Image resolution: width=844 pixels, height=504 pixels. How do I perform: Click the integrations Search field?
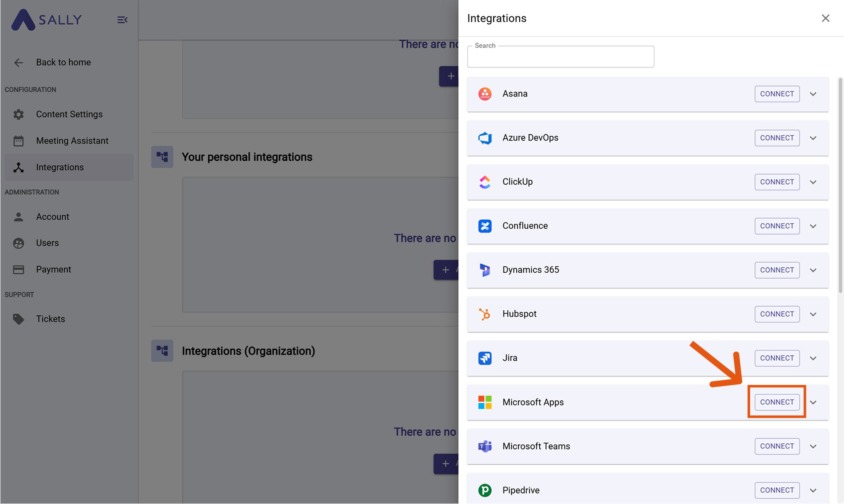[x=560, y=57]
